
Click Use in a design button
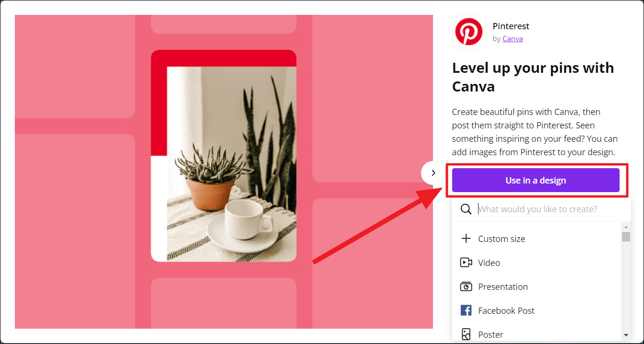point(536,180)
